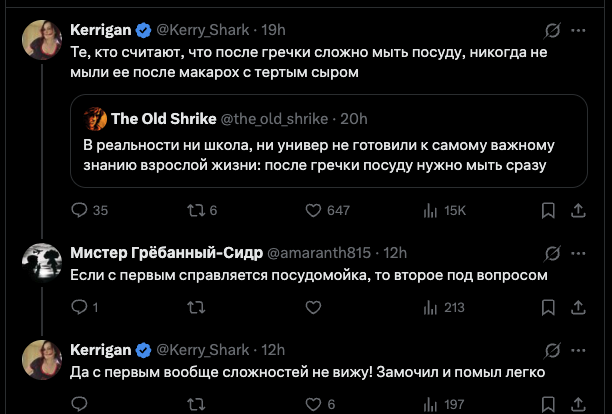The image size is (612, 414).
Task: Click Grok icon on Kerrigan's 19h tweet
Action: (549, 30)
